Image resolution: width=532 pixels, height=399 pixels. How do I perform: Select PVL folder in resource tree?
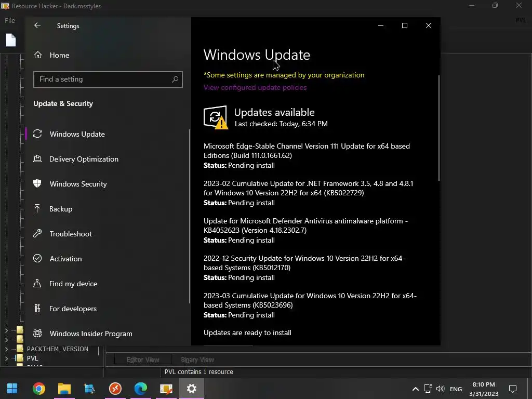point(32,358)
